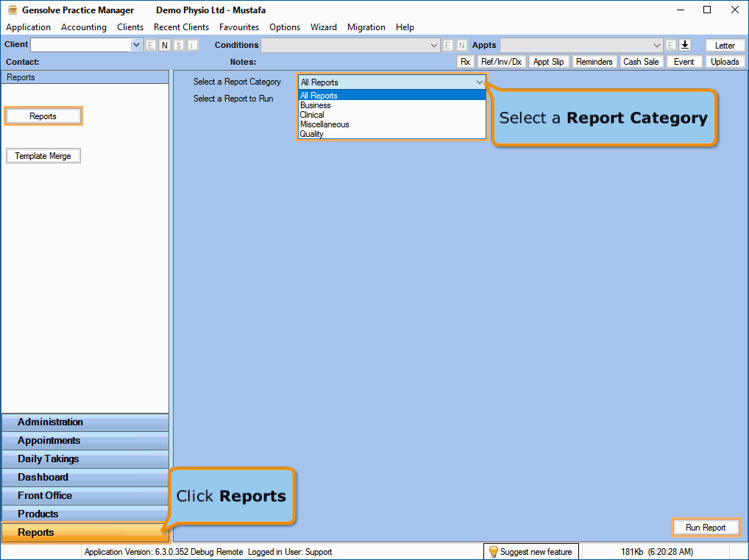Click the Conditions N button
Viewport: 749px width, 560px height.
[x=461, y=45]
